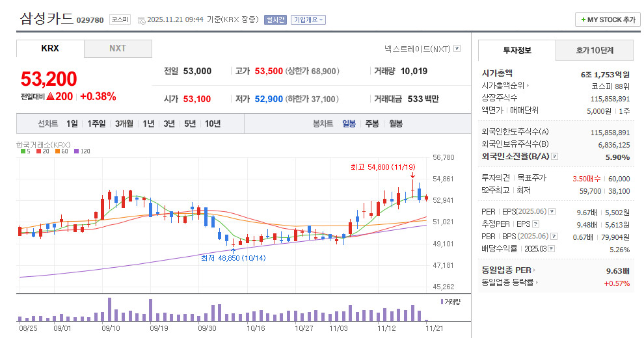Click 전일 value 53,000
This screenshot has height=338, width=644.
pyautogui.click(x=197, y=71)
